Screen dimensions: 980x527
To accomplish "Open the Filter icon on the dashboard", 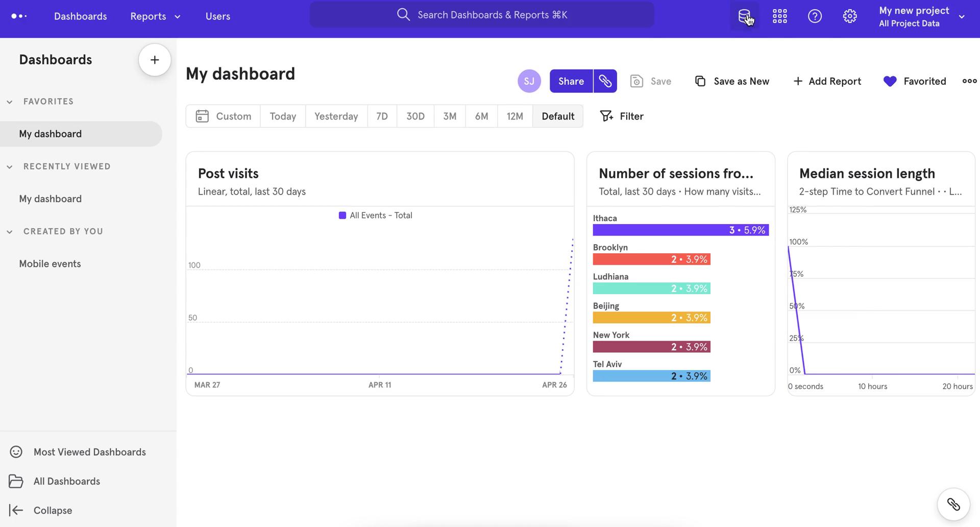I will click(605, 116).
